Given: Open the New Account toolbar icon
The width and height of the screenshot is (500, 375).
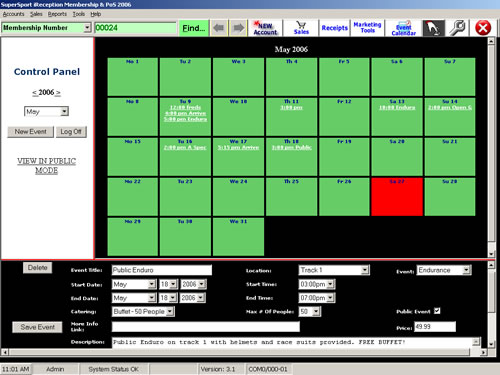Looking at the screenshot, I should click(265, 28).
